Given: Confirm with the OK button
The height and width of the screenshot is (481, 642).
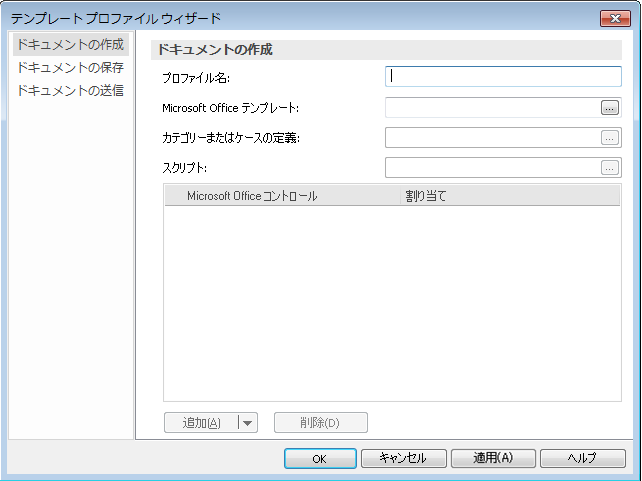Looking at the screenshot, I should (x=320, y=458).
